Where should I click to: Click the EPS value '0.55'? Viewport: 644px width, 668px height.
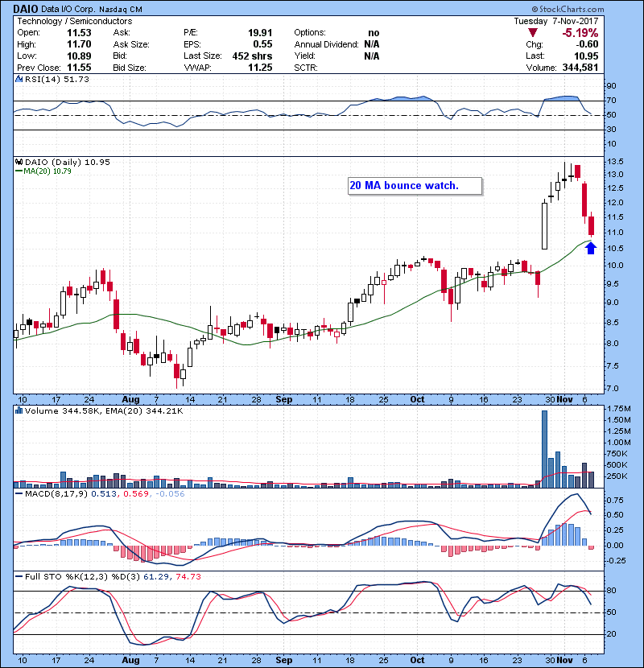point(262,44)
